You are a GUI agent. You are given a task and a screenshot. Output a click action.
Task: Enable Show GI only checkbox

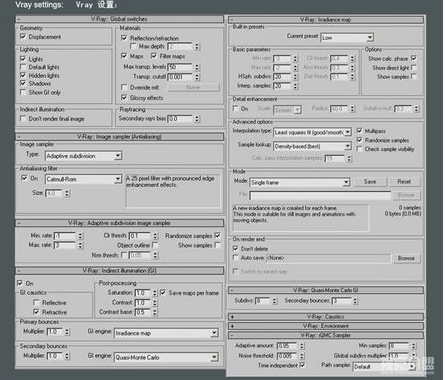(23, 92)
